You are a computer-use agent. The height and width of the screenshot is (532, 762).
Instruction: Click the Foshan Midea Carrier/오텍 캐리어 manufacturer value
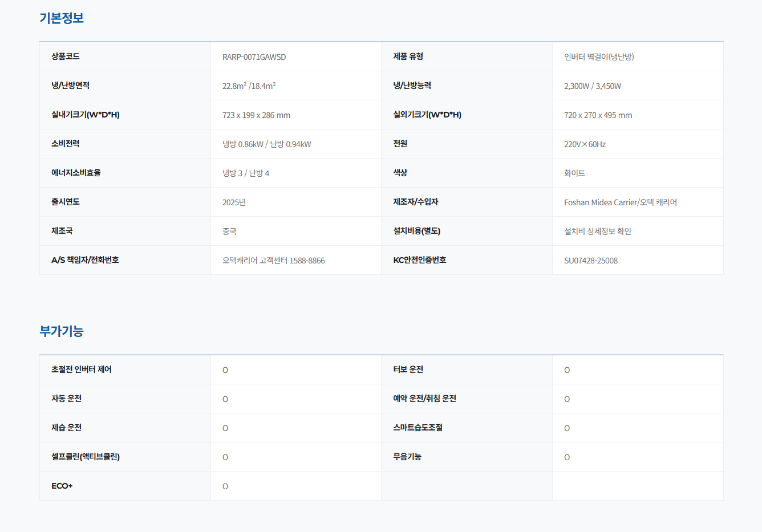[x=620, y=202]
